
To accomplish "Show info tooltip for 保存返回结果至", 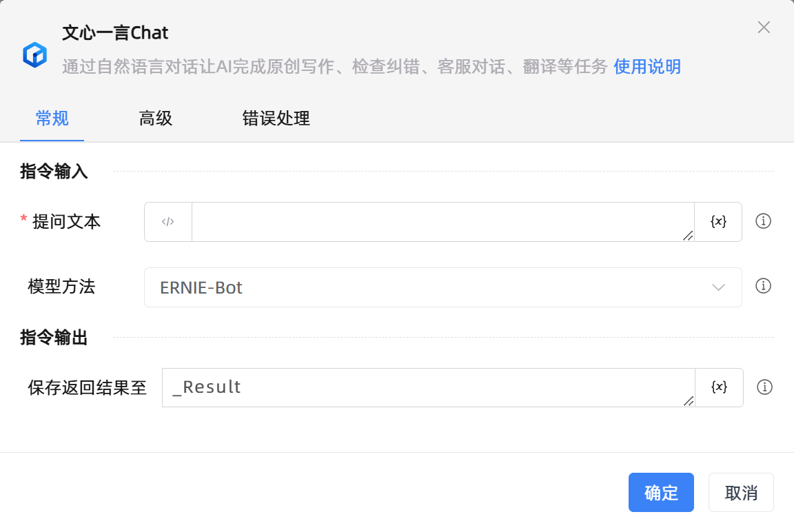I will 764,387.
